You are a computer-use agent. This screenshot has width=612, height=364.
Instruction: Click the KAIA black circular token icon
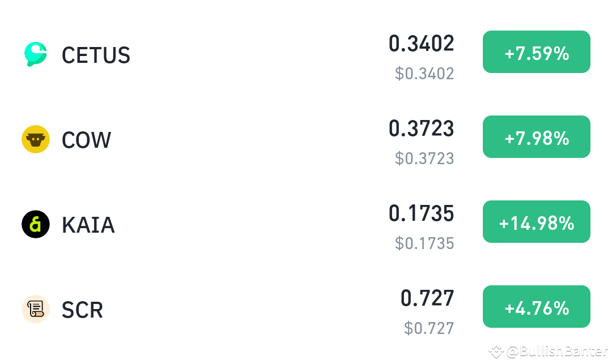[x=36, y=224]
